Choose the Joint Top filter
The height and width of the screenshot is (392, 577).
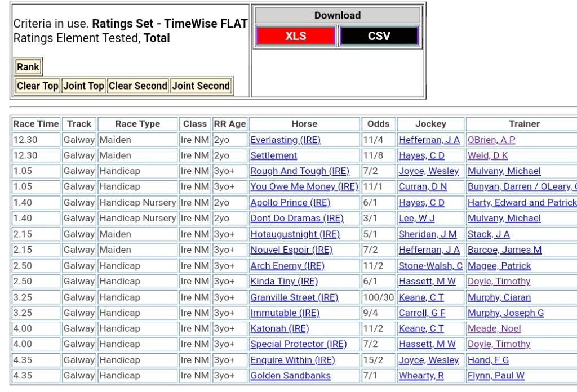pos(83,86)
